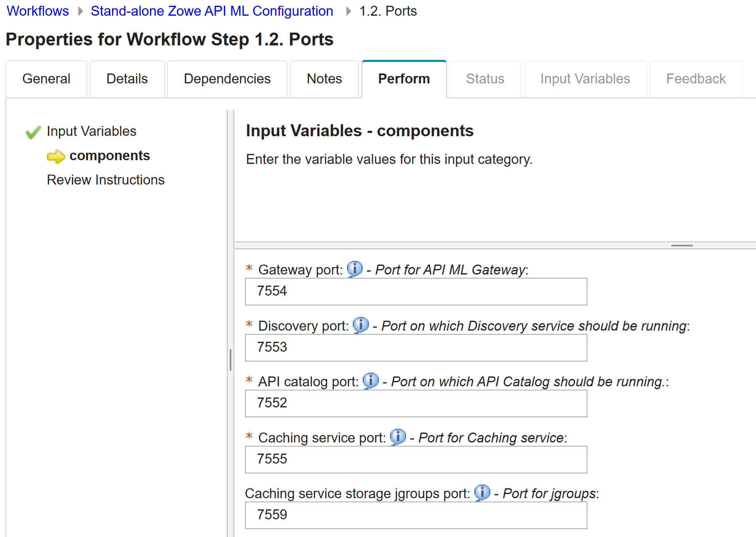This screenshot has height=537, width=756.
Task: Open the Gateway port info tooltip icon
Action: click(354, 269)
